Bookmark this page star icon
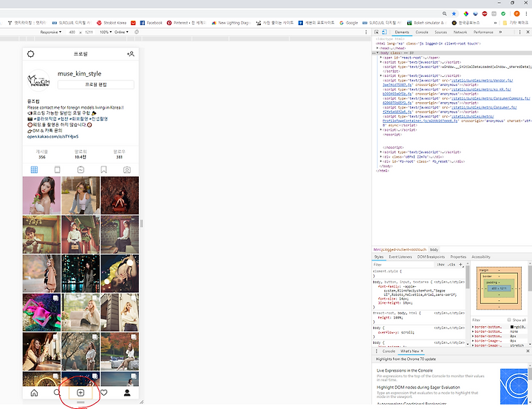Image resolution: width=532 pixels, height=409 pixels. [x=454, y=13]
